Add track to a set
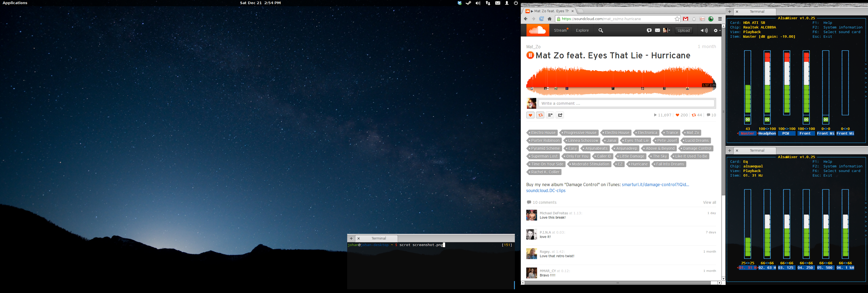 click(x=550, y=115)
